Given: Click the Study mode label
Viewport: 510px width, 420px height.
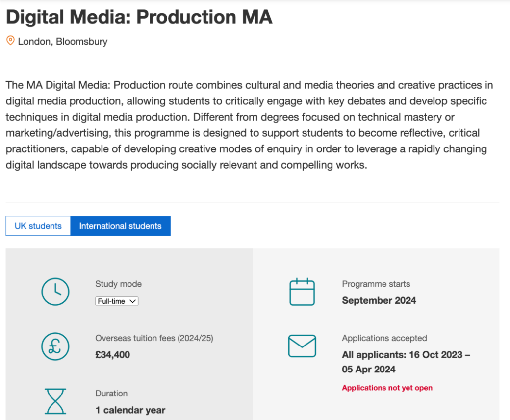Looking at the screenshot, I should (x=118, y=284).
